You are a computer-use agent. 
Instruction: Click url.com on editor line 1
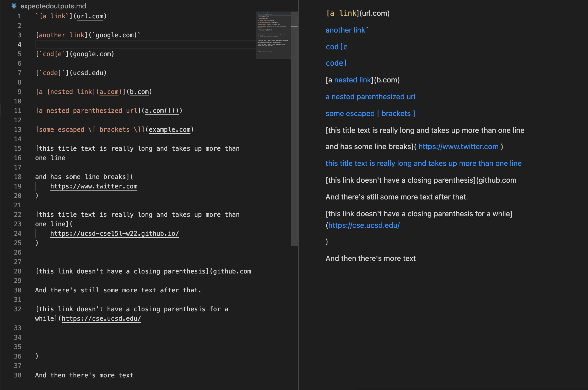click(90, 16)
